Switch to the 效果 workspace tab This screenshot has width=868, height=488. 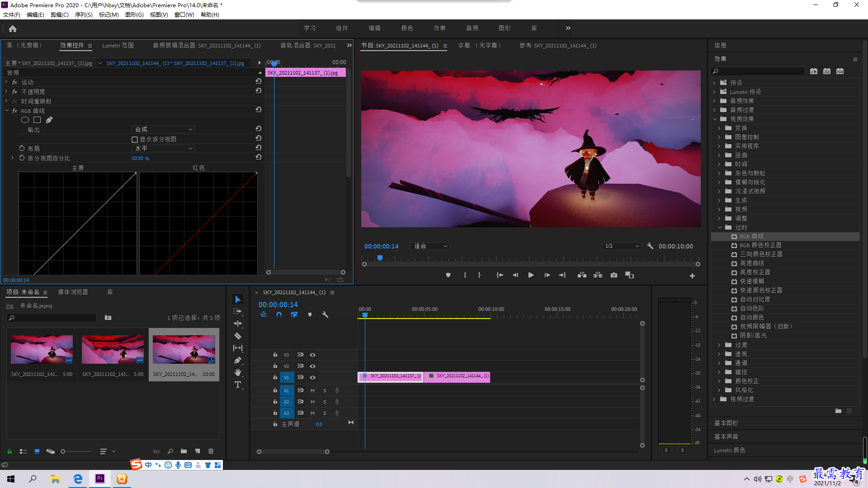(x=439, y=28)
